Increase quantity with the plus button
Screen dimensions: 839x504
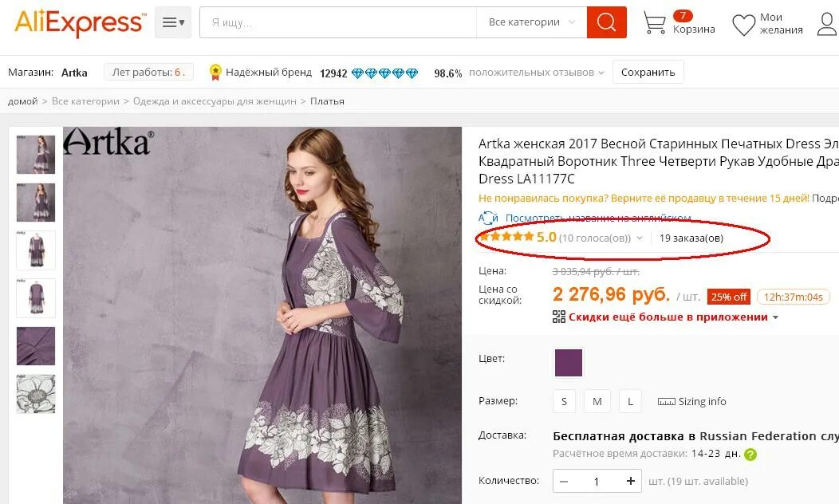coord(630,481)
